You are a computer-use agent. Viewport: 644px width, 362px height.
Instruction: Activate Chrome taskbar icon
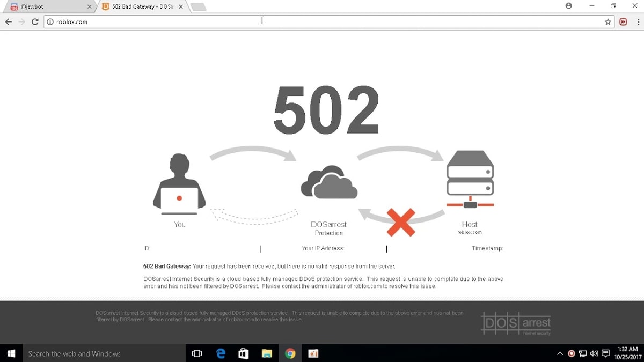pyautogui.click(x=290, y=353)
